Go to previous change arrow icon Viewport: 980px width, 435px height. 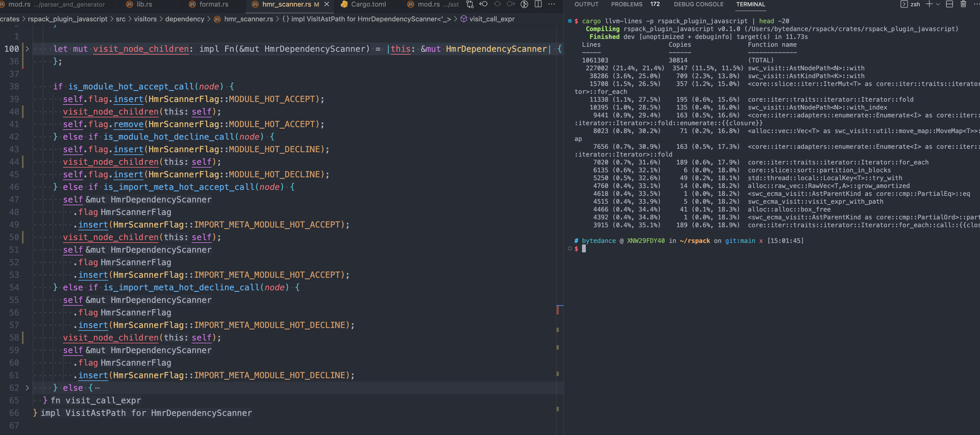click(483, 5)
